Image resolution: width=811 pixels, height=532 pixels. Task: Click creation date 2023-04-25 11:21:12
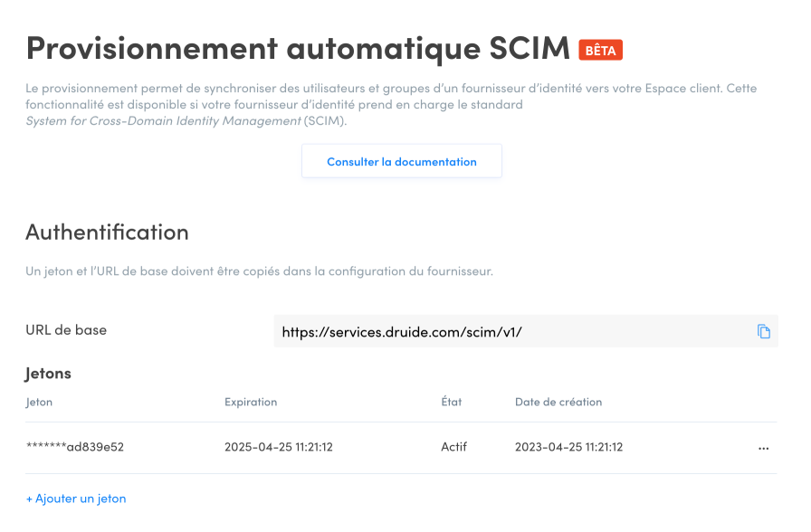(x=569, y=447)
